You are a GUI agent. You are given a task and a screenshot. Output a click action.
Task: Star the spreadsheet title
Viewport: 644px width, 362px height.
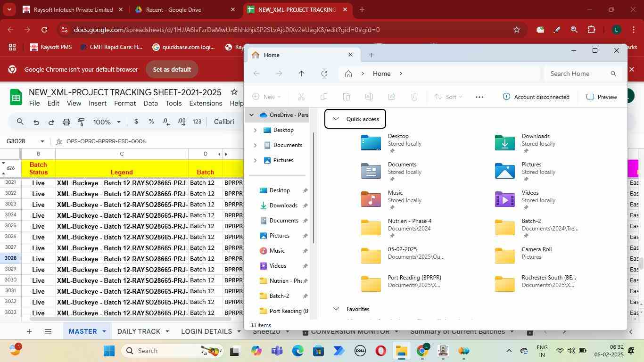tap(234, 92)
